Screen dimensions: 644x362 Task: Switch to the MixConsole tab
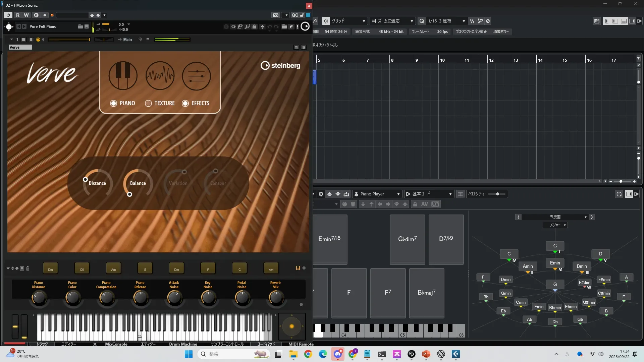point(116,344)
